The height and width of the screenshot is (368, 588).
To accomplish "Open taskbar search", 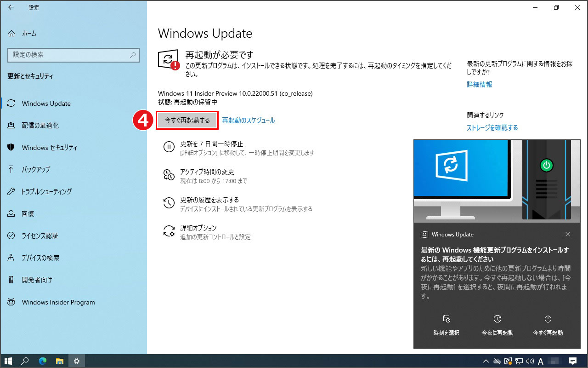I will 25,361.
